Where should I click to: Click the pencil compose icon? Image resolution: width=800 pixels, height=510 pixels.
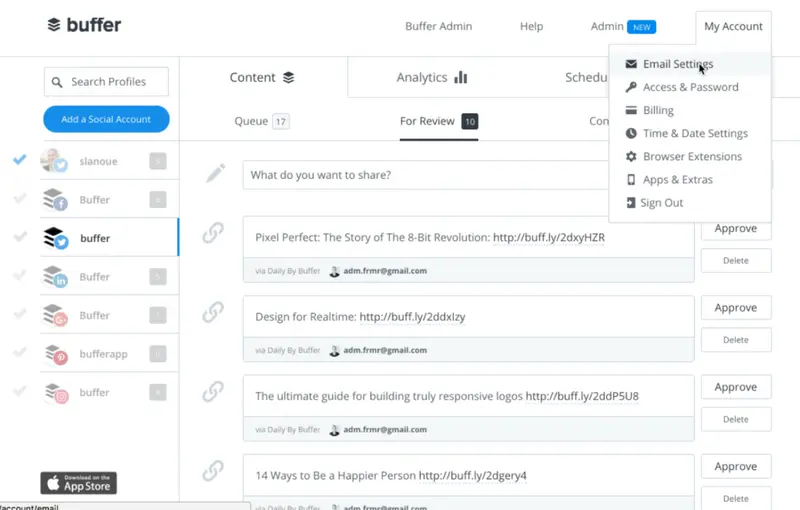(x=216, y=174)
